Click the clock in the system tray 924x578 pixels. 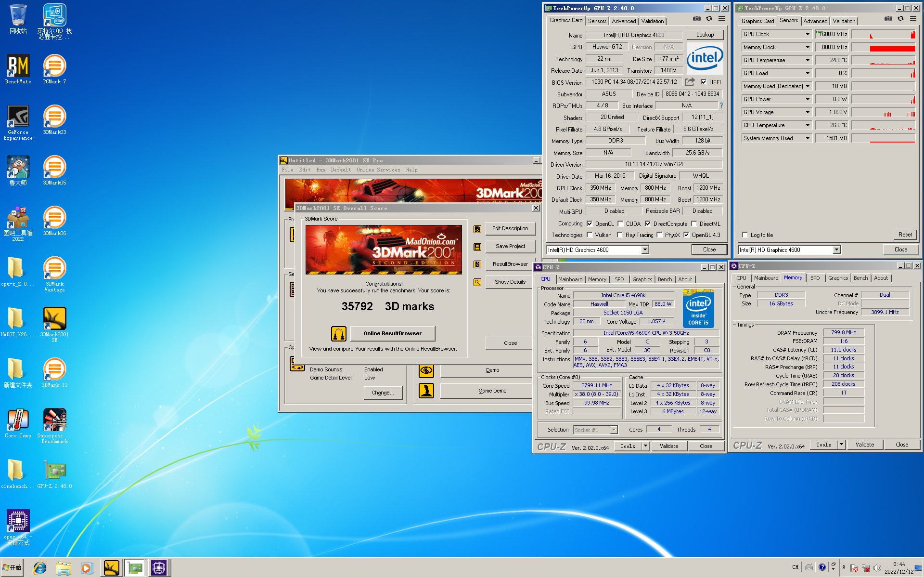[x=898, y=568]
